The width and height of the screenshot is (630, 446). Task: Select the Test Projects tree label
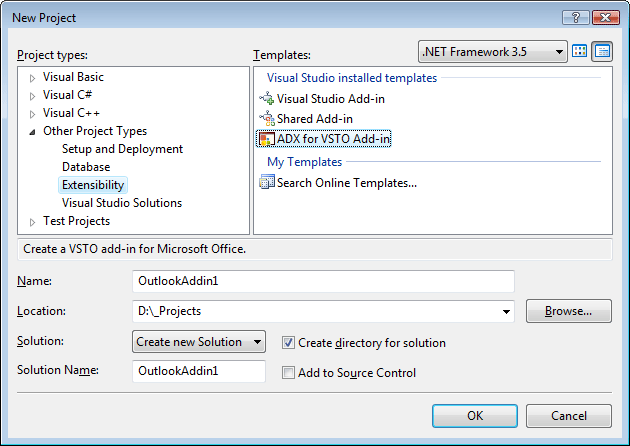pyautogui.click(x=76, y=221)
